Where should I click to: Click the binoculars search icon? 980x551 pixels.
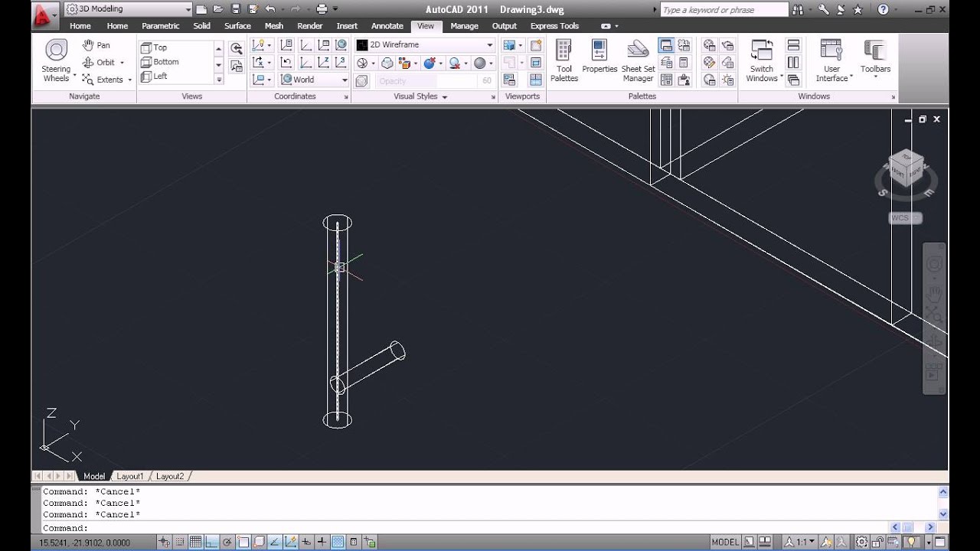click(799, 10)
